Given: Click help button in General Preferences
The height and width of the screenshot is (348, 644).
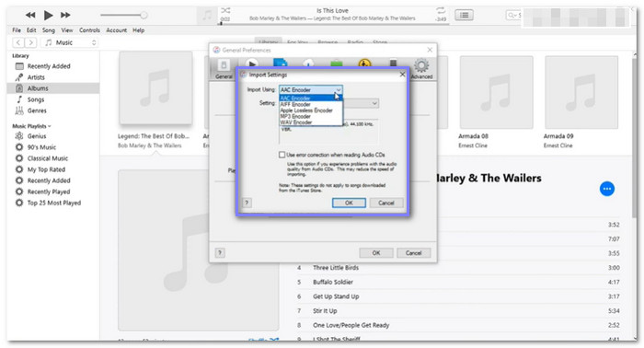Looking at the screenshot, I should coord(220,252).
